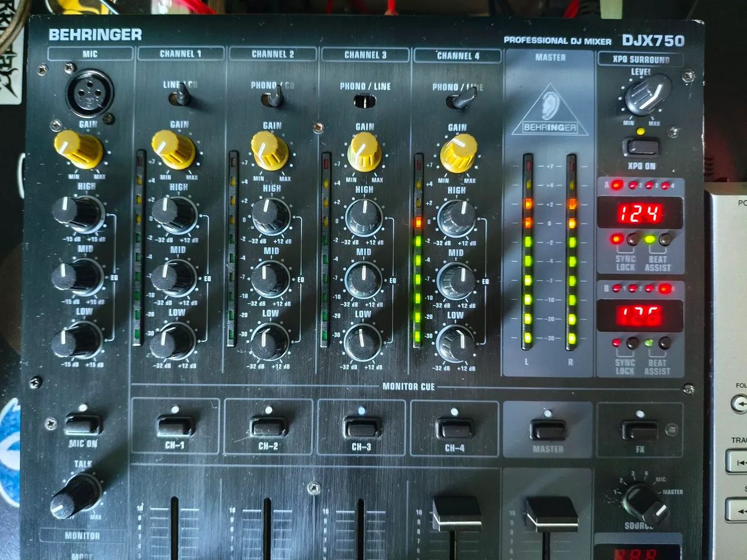Turn the Channel 4 HIGH knob
The image size is (747, 560).
pos(457,217)
